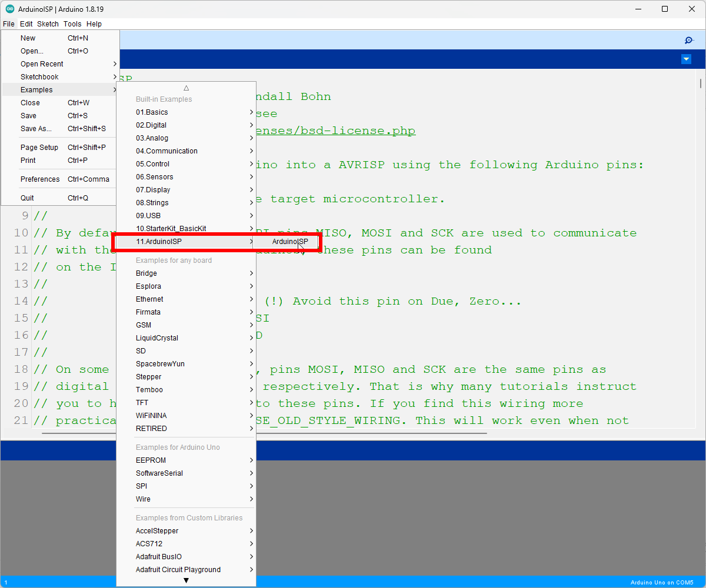Open the Help menu

[94, 24]
